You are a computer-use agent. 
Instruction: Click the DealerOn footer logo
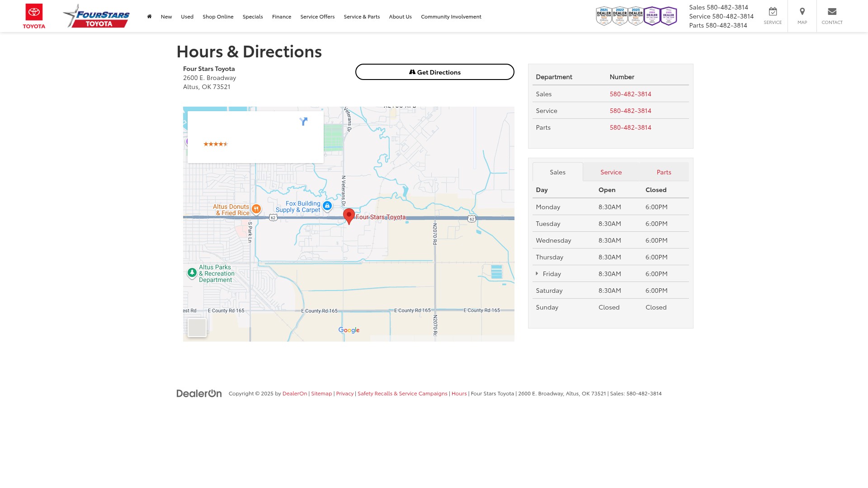tap(199, 393)
